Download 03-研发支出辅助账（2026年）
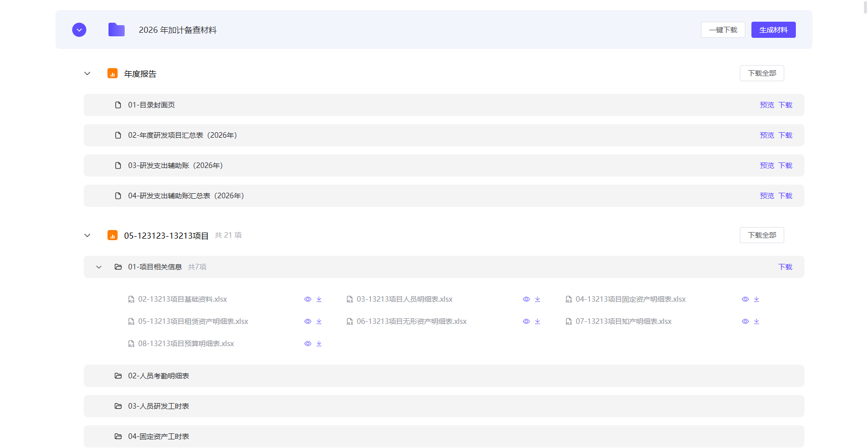Viewport: 868px width, 448px height. 785,165
